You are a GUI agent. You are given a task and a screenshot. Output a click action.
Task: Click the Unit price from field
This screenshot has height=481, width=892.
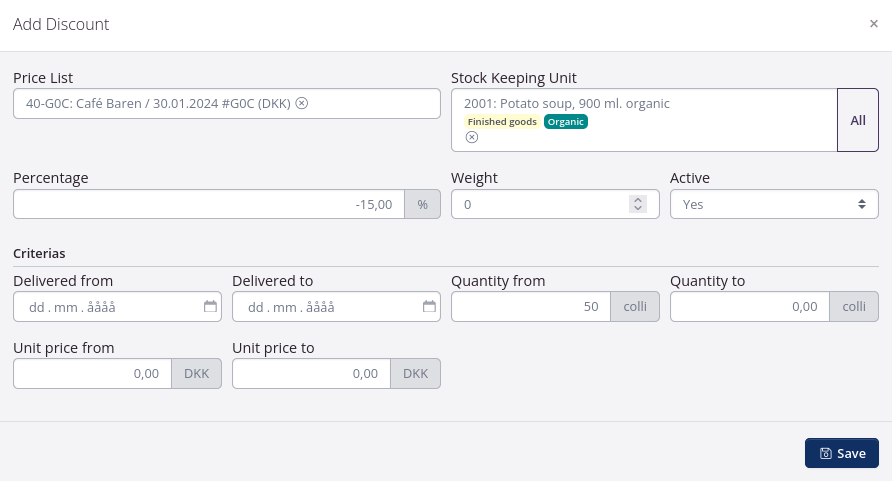pyautogui.click(x=92, y=373)
